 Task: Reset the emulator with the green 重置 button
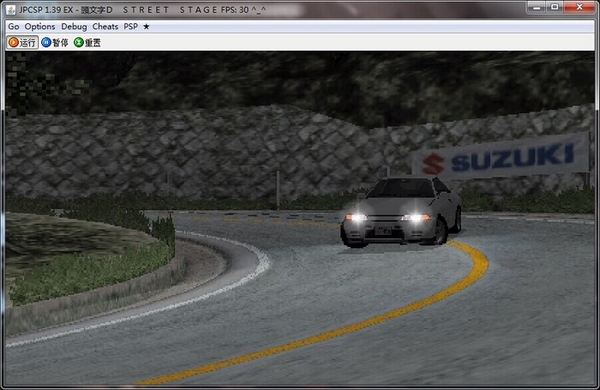[x=88, y=42]
